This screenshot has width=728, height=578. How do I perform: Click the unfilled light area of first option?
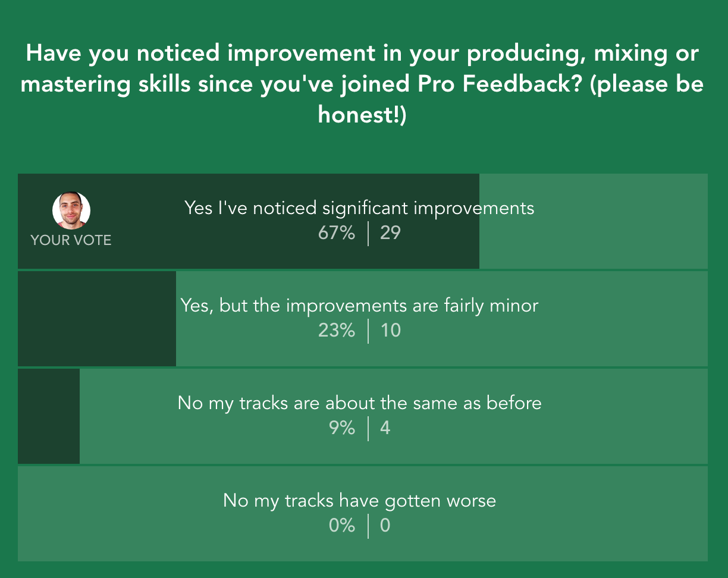point(594,221)
